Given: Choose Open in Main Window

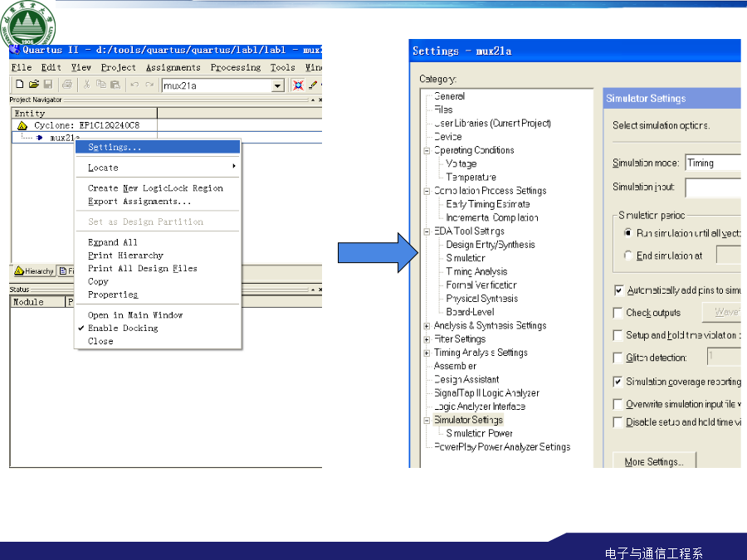Looking at the screenshot, I should pyautogui.click(x=158, y=315).
